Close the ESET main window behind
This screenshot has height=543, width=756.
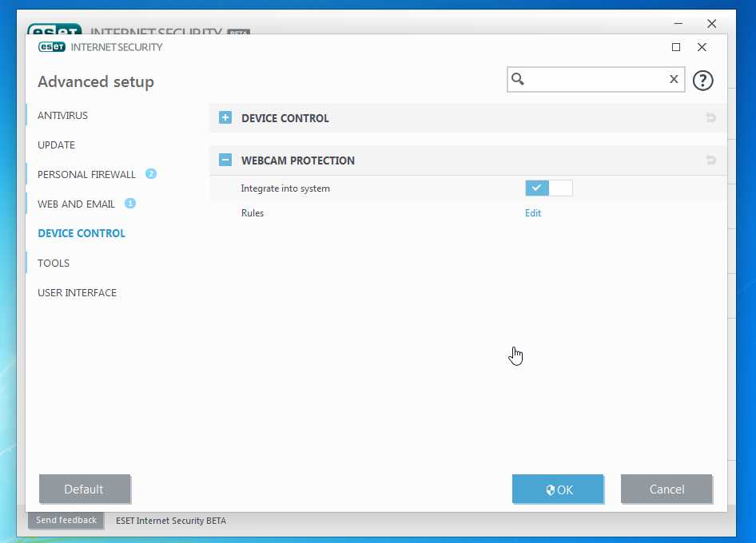coord(711,23)
